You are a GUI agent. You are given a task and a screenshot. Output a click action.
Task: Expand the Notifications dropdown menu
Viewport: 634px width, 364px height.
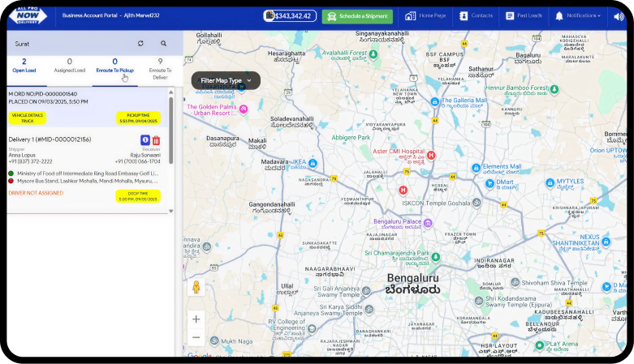click(577, 16)
